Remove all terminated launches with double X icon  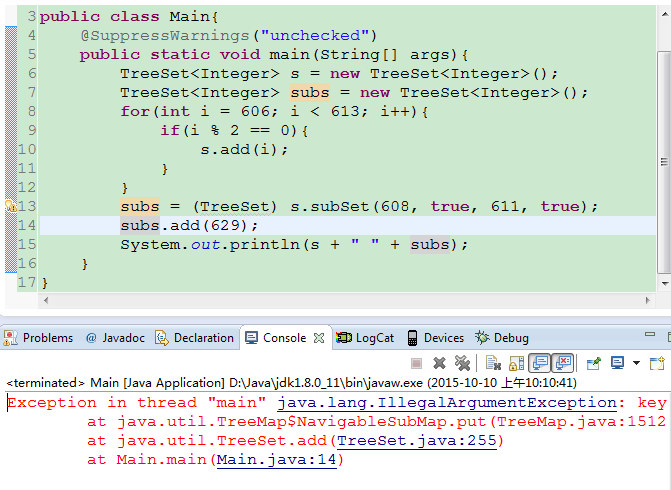(462, 363)
